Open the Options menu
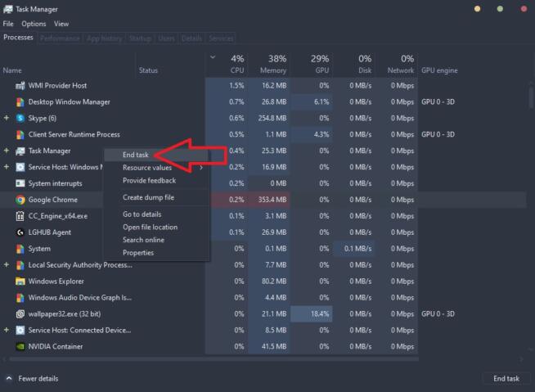Screen dimensions: 535x392 point(34,24)
